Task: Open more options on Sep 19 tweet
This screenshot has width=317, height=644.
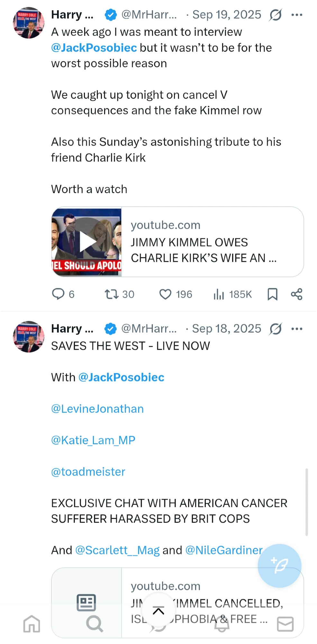Action: pos(296,15)
